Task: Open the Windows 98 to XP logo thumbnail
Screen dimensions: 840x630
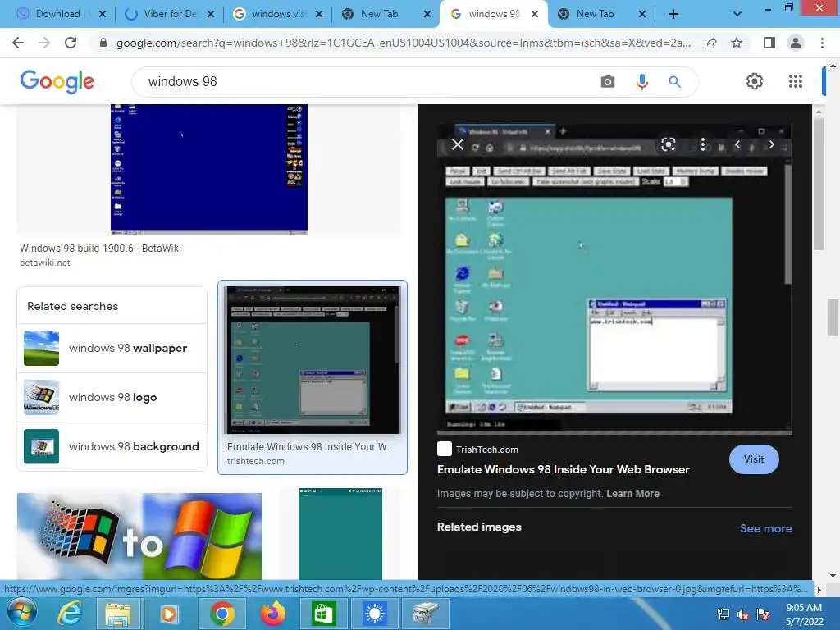Action: 139,536
